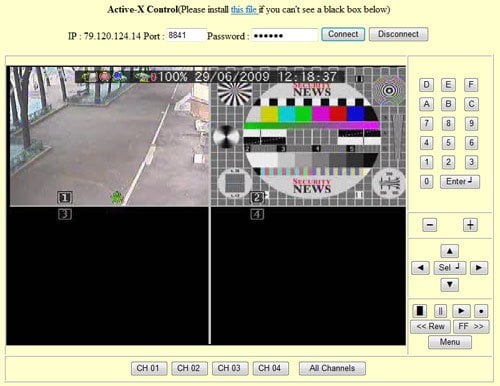Click the Sel select button
This screenshot has height=386, width=500.
pos(450,268)
